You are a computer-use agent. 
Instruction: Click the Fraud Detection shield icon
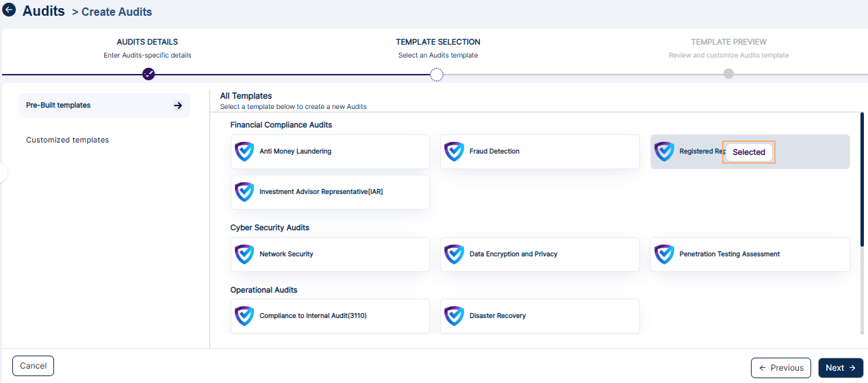pyautogui.click(x=455, y=151)
